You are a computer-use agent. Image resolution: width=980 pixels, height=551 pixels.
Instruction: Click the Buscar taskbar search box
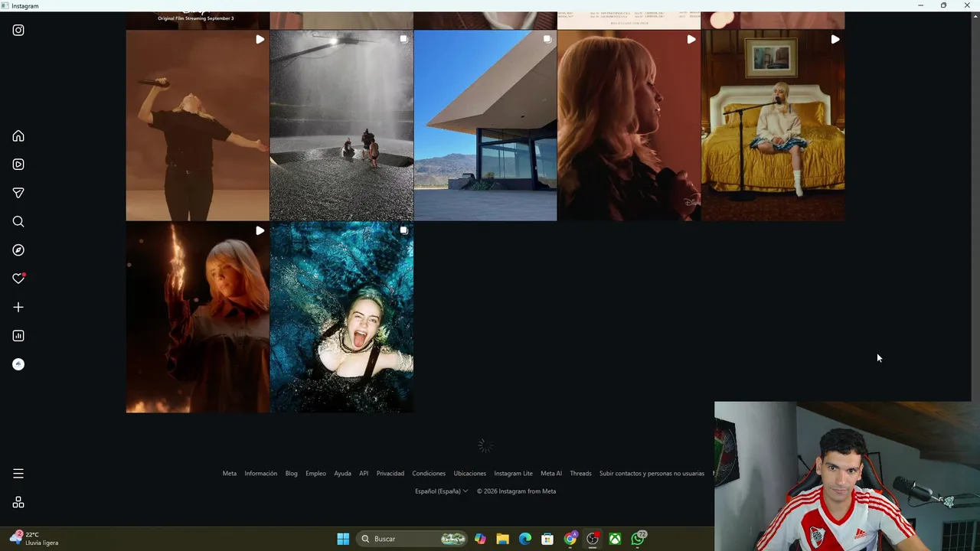pyautogui.click(x=413, y=539)
